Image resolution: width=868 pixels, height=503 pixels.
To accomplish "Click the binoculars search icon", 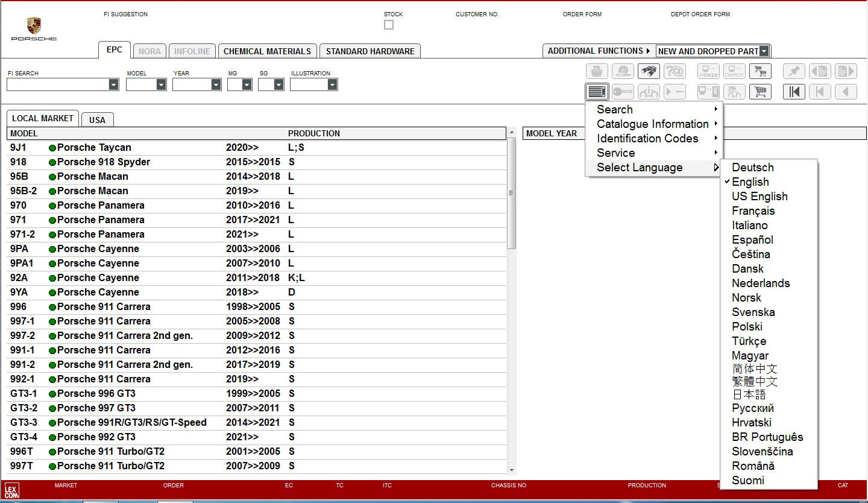I will pos(649,71).
